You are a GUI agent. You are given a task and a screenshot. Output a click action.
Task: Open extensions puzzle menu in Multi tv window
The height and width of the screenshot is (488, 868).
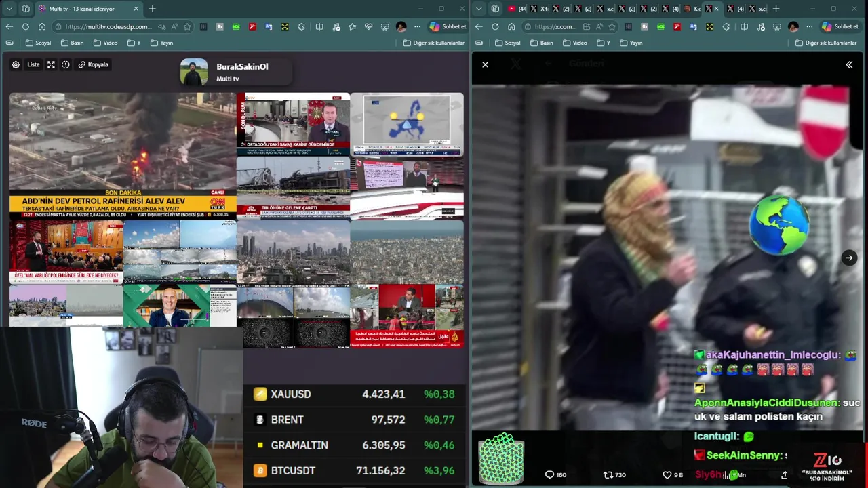click(x=301, y=26)
